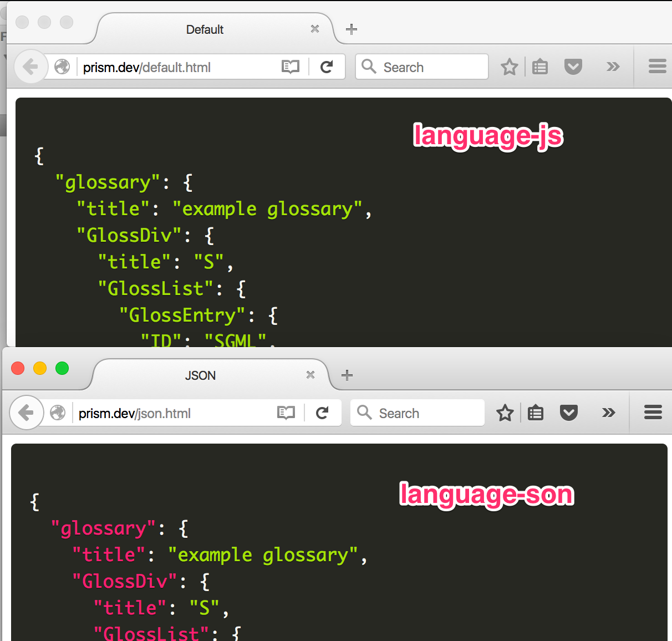Click the Pocket icon in the top window
This screenshot has width=672, height=641.
click(x=573, y=66)
